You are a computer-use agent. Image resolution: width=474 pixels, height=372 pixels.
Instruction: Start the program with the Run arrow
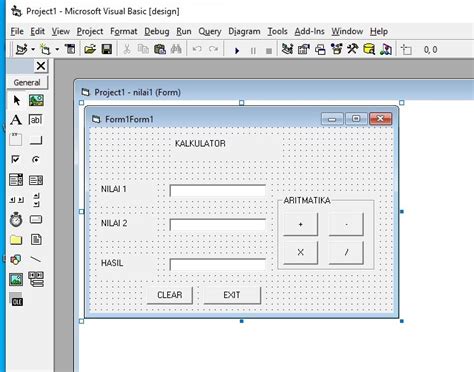point(237,51)
